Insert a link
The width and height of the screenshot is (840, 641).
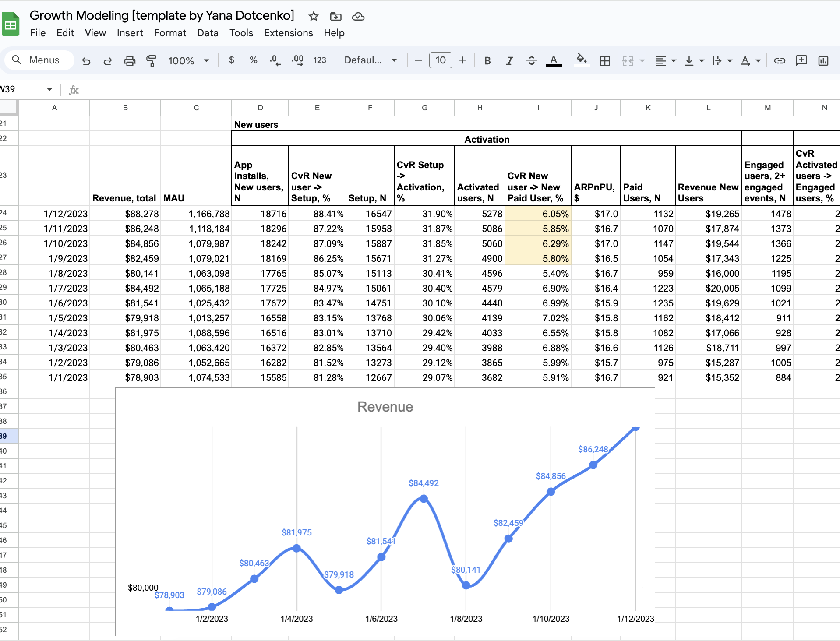(x=780, y=61)
